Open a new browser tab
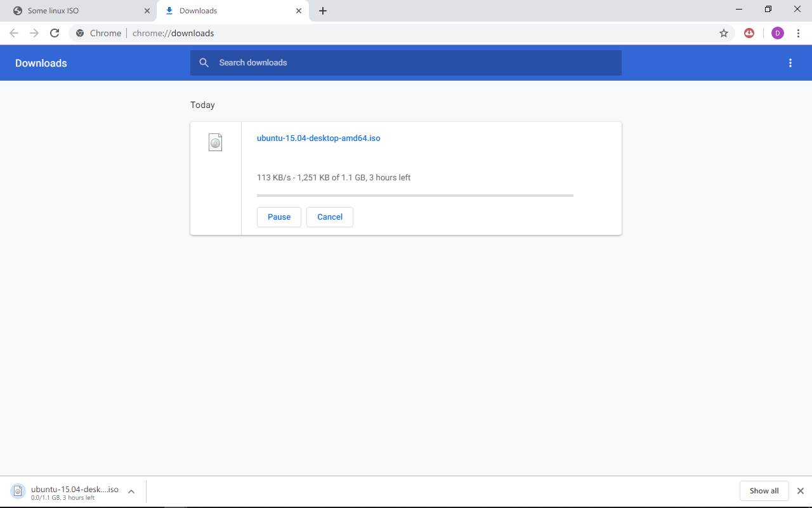 click(323, 11)
